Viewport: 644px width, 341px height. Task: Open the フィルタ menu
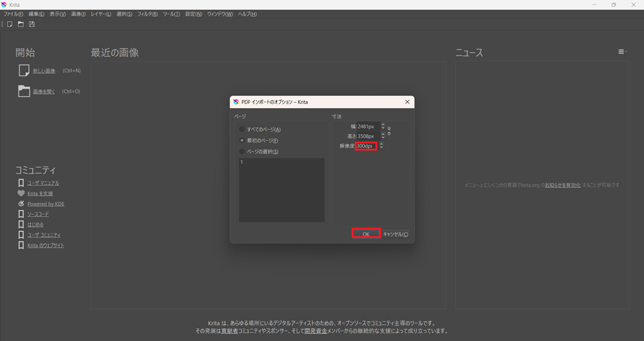(147, 14)
